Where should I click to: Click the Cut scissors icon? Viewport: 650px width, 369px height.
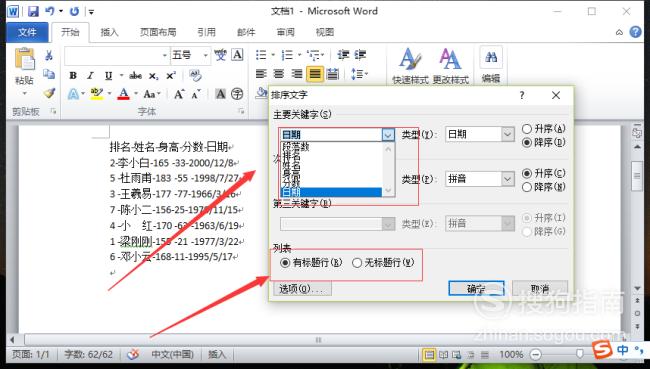[x=49, y=55]
